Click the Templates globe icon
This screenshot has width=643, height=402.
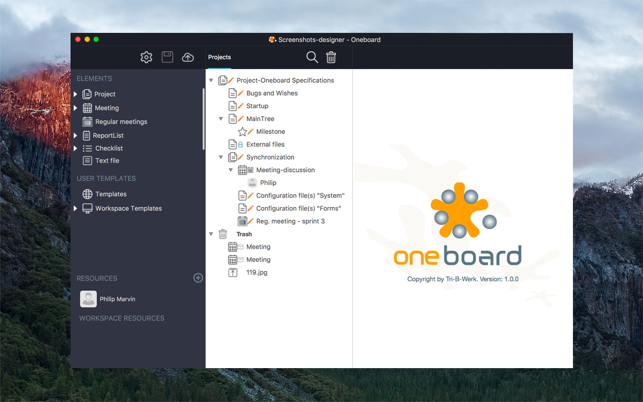coord(87,194)
